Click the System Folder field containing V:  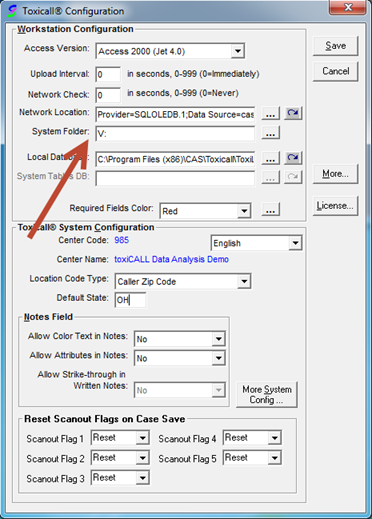tap(175, 134)
